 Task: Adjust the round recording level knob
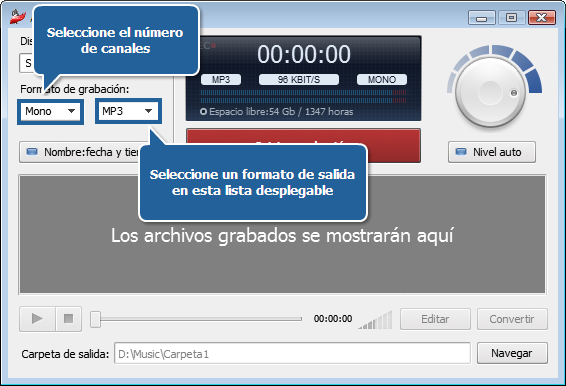490,92
